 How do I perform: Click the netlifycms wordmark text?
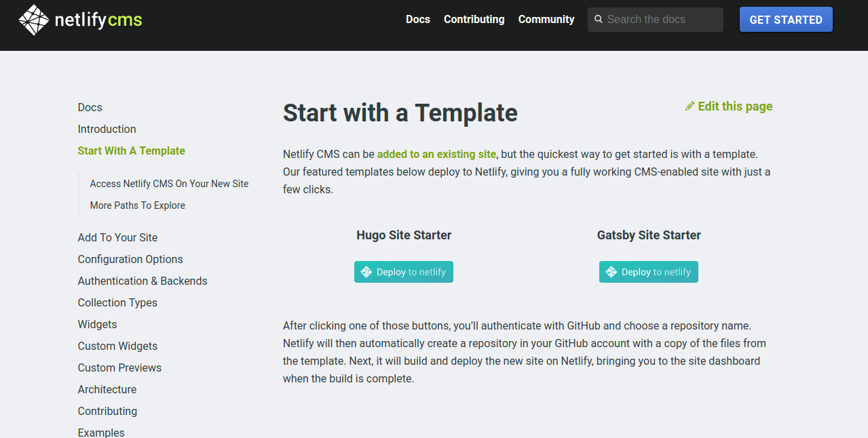[x=98, y=20]
